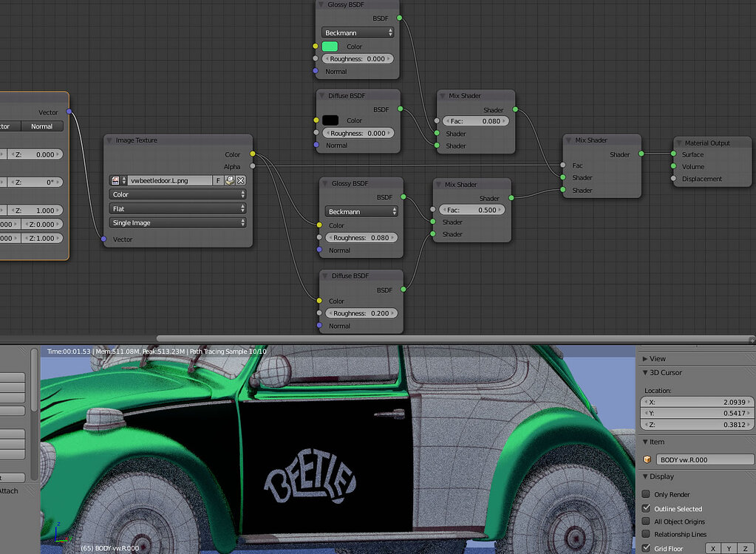Click the black color swatch in Diffuse BSDF
This screenshot has width=756, height=554.
330,120
